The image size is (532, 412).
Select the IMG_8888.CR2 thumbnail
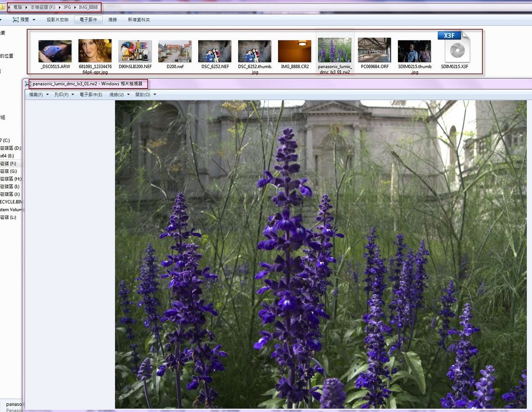294,51
